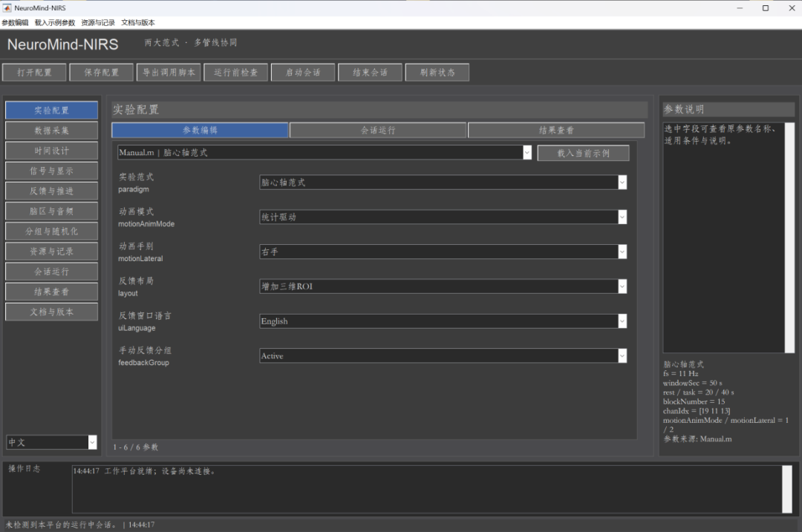Image resolution: width=802 pixels, height=532 pixels.
Task: Click the 参数说明 description scrollbar
Action: (789, 237)
